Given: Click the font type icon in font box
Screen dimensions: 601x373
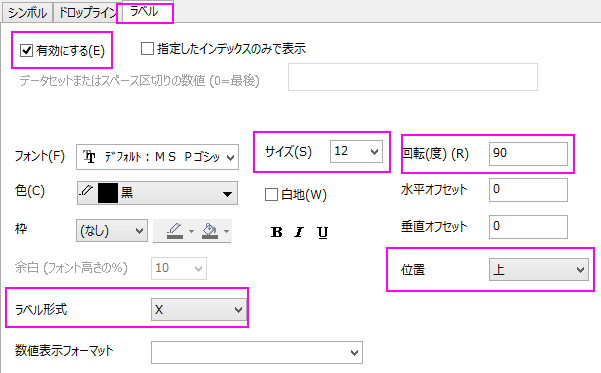Looking at the screenshot, I should pyautogui.click(x=89, y=157).
